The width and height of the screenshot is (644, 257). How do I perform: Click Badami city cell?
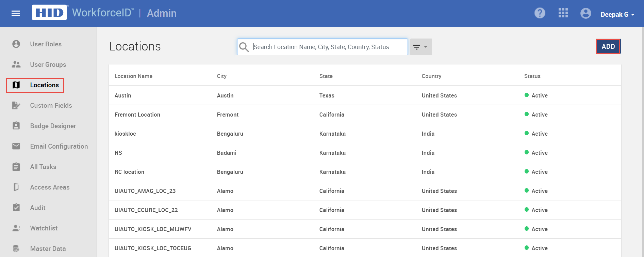coord(227,153)
